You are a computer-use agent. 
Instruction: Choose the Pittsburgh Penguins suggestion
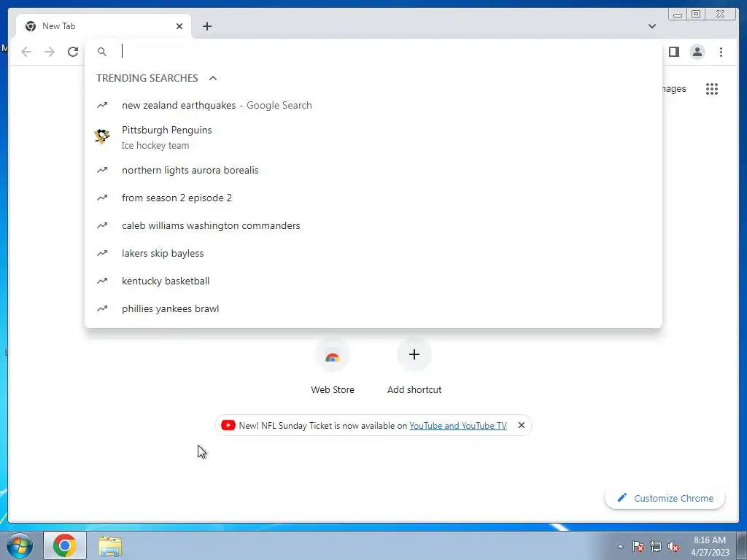373,137
